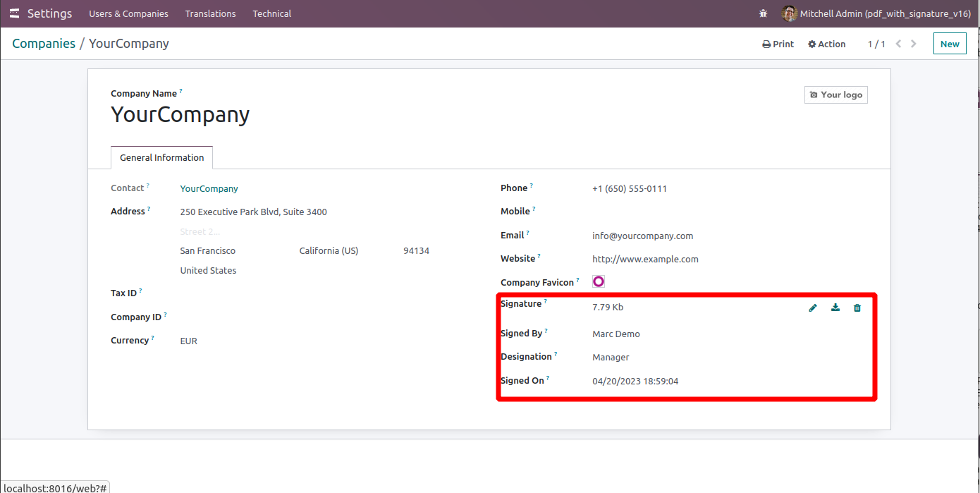Open the Action menu
Screen dimensions: 980x493
826,44
